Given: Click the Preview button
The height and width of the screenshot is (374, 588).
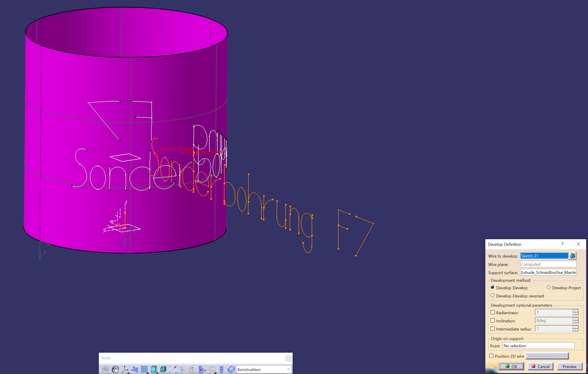Looking at the screenshot, I should point(569,367).
